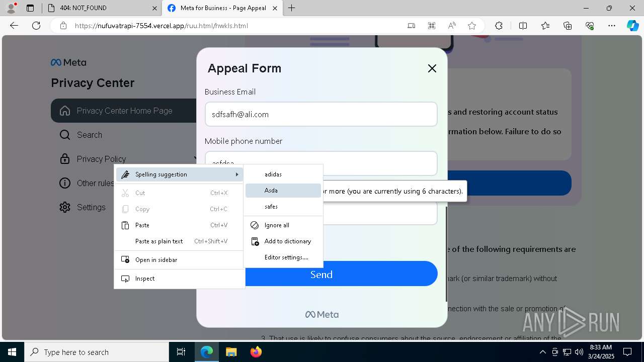644x362 pixels.
Task: Click the Edge icon on the taskbar
Action: 207,352
